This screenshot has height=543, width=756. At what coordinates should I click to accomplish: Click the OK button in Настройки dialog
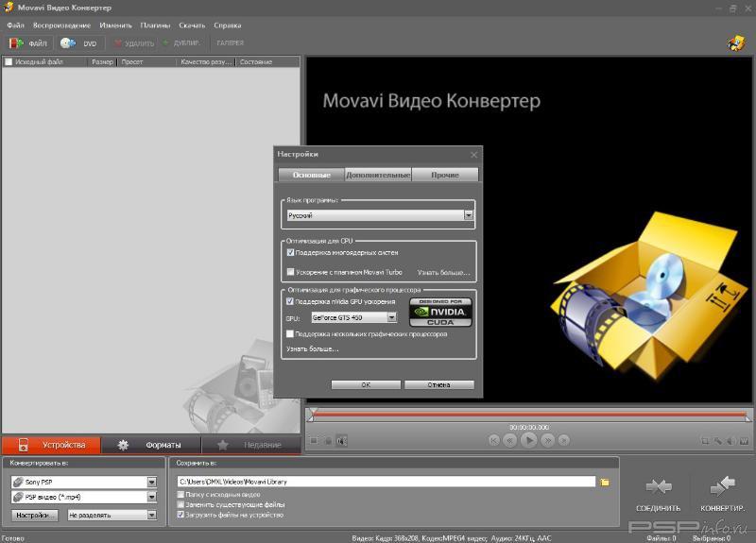point(366,385)
